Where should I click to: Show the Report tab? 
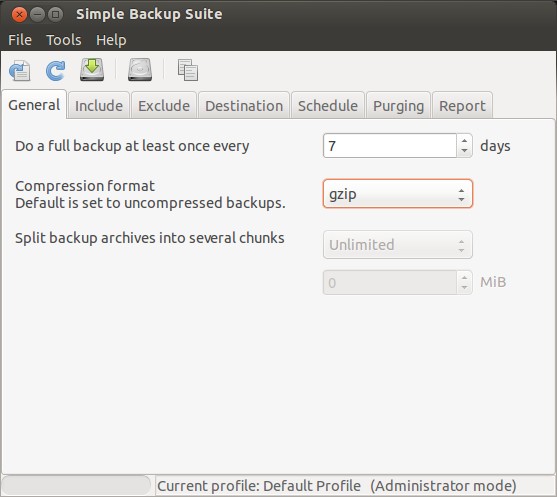pyautogui.click(x=462, y=106)
